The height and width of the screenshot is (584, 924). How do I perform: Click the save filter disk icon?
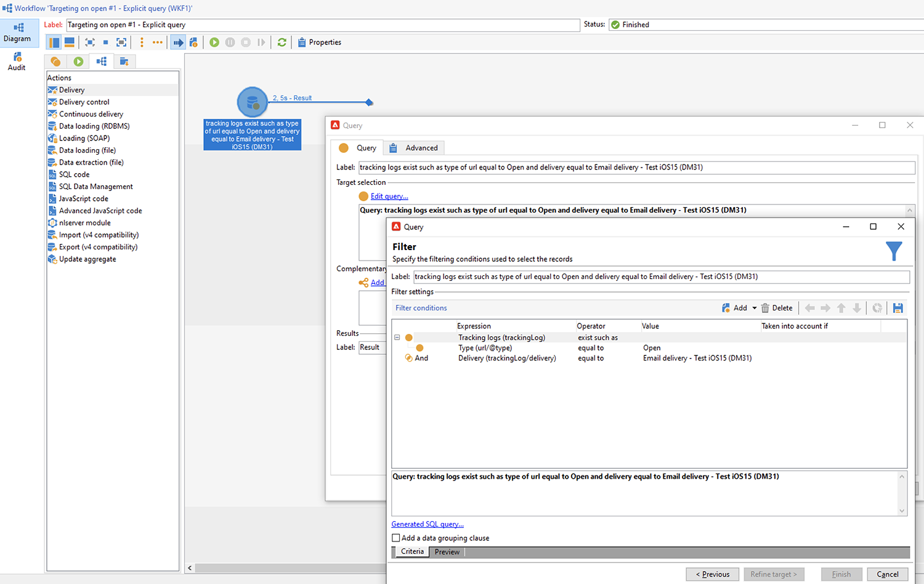tap(898, 308)
